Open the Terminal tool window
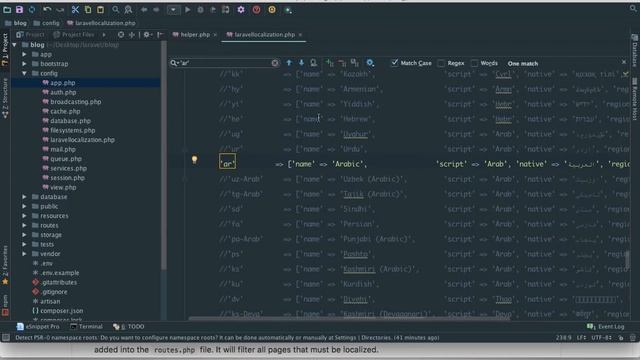 (86, 327)
